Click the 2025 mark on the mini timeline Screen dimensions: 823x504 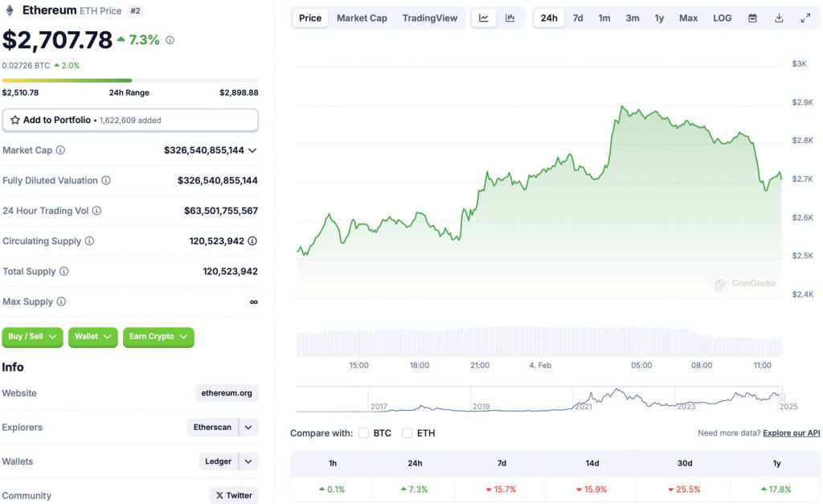click(788, 408)
